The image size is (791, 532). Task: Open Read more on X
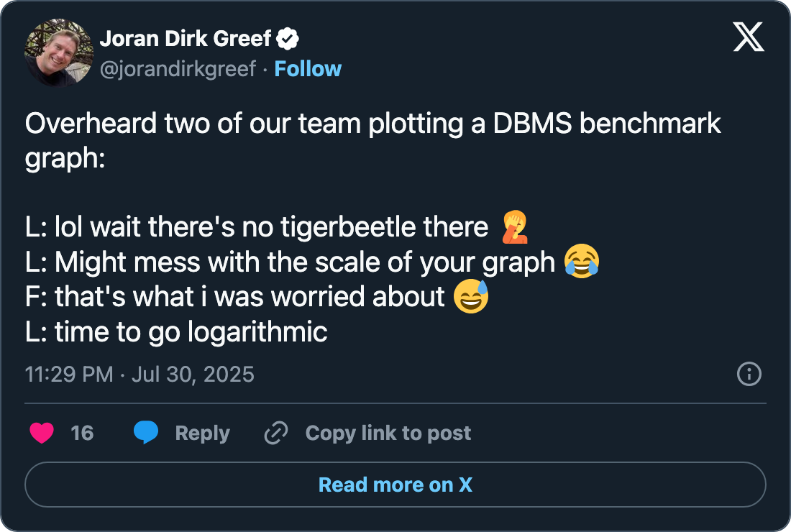pos(395,485)
